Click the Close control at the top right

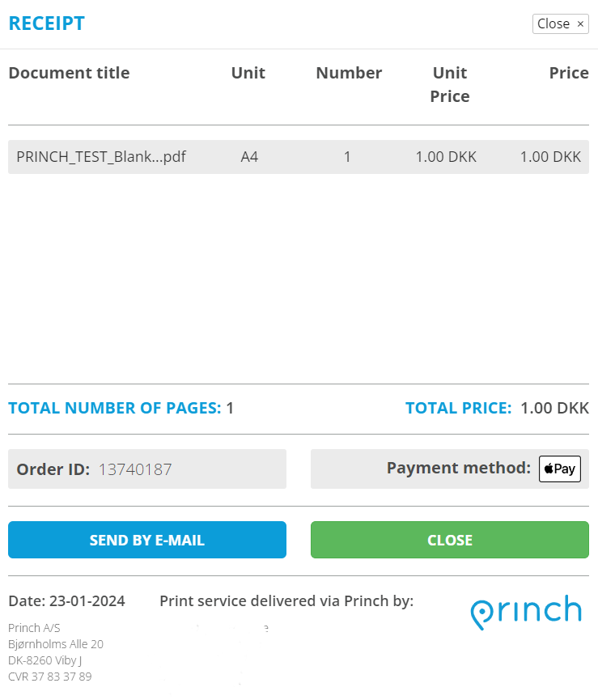tap(561, 23)
